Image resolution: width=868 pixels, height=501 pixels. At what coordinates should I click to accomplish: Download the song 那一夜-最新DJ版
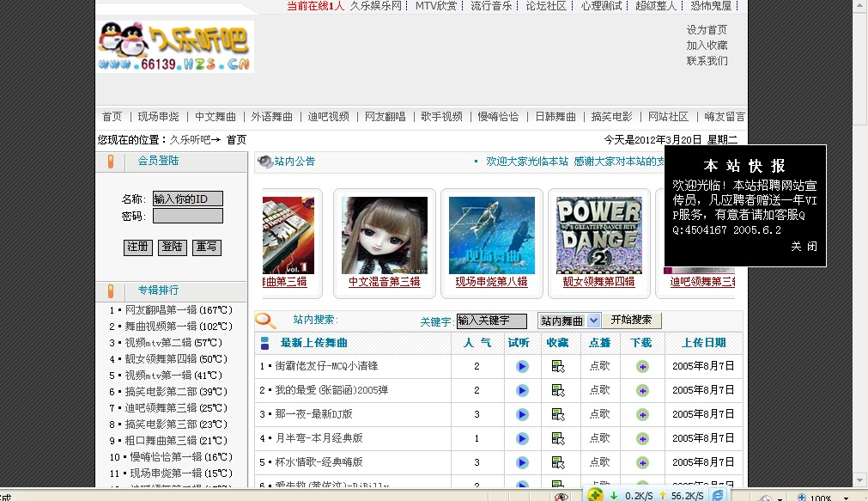point(642,414)
